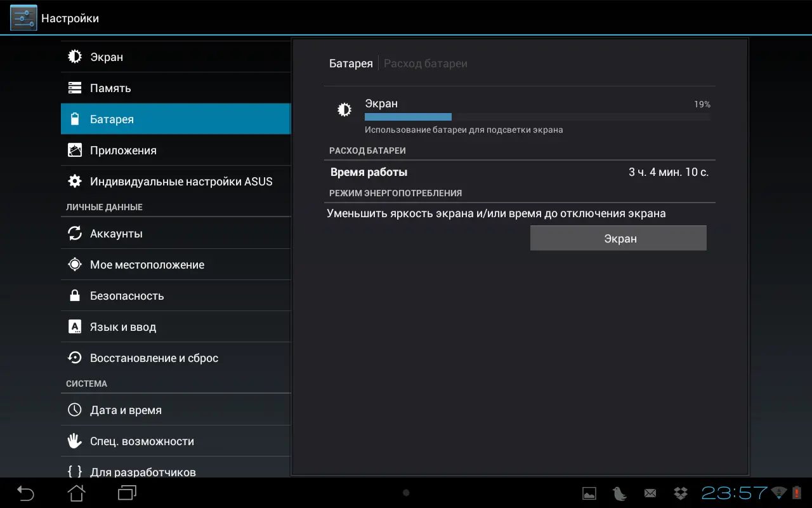This screenshot has width=812, height=508.
Task: Open the bird notification icon
Action: coord(620,493)
